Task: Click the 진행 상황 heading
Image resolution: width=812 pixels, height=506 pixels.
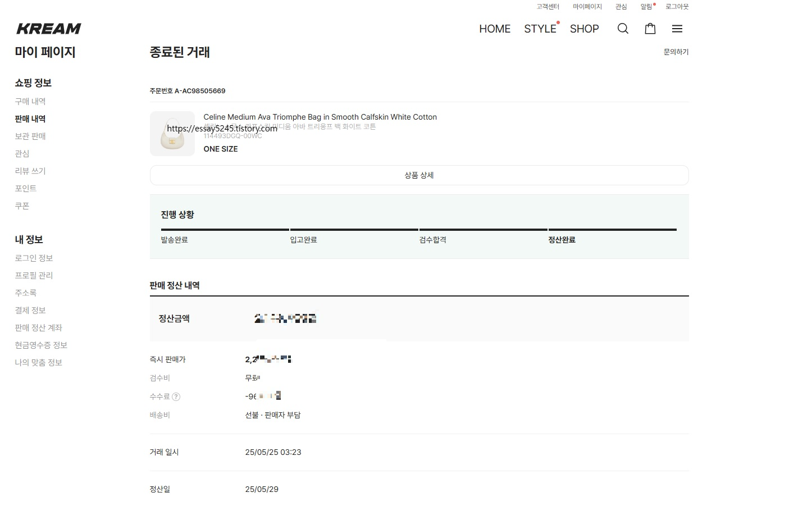Action: [177, 215]
